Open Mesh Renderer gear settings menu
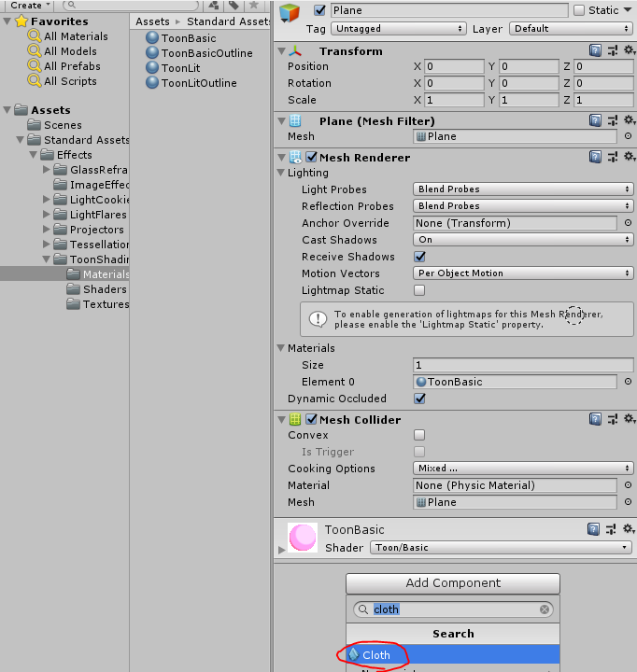 (630, 157)
